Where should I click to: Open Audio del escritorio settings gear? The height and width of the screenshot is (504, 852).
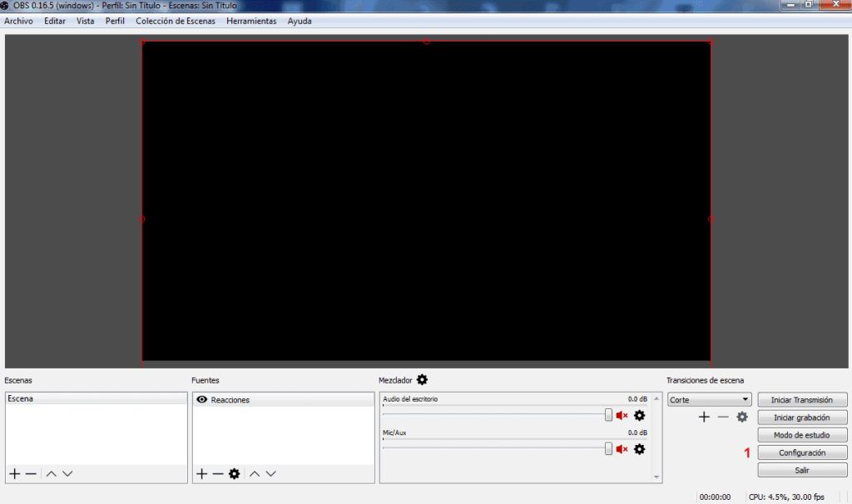click(x=639, y=415)
